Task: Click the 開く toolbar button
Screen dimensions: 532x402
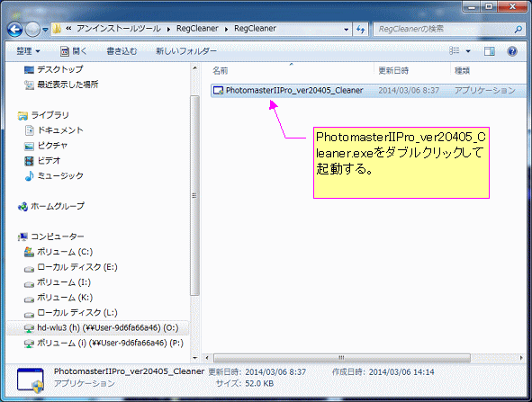Action: (x=73, y=51)
